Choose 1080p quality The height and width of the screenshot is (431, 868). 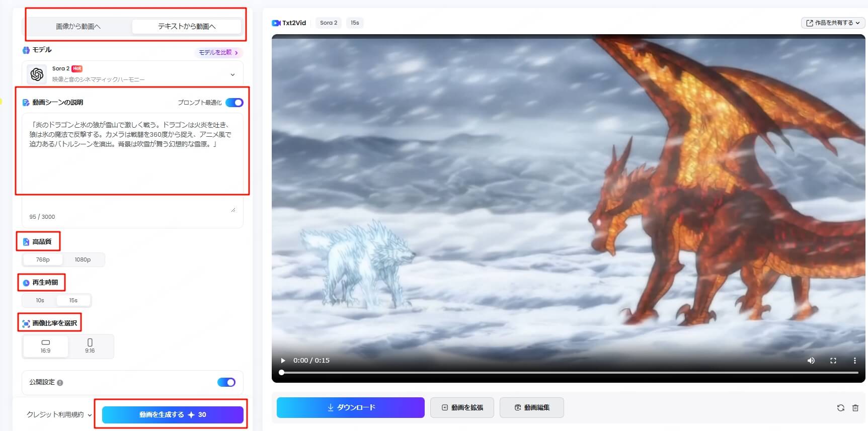point(83,260)
